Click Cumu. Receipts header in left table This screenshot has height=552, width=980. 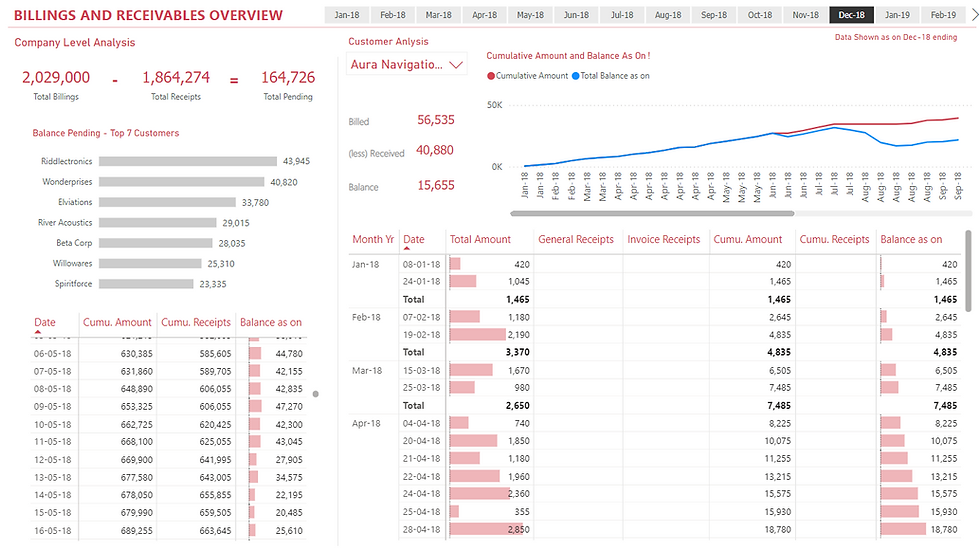195,322
